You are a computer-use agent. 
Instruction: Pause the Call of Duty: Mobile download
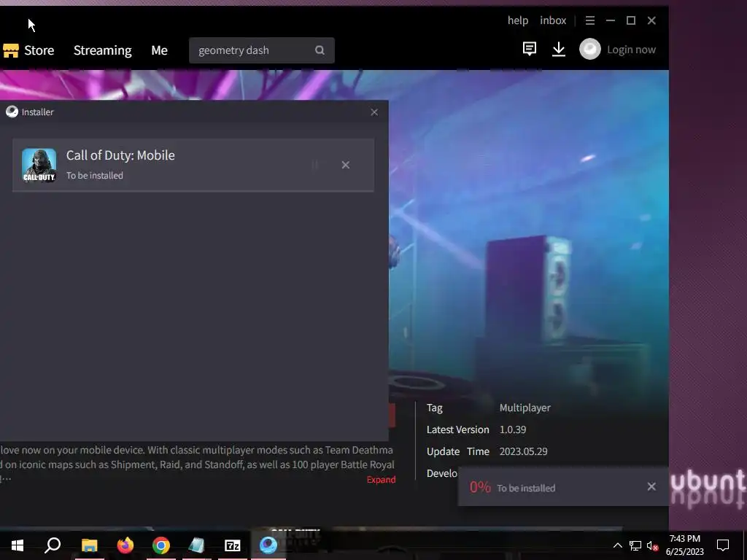coord(315,165)
